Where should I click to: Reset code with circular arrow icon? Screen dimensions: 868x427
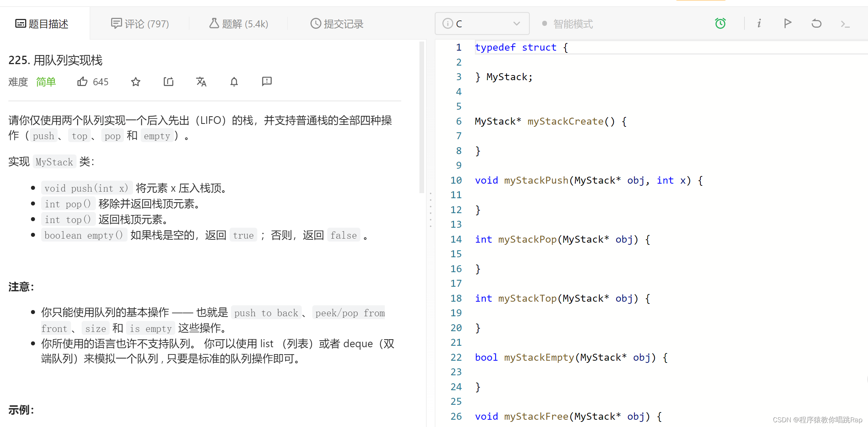[x=816, y=24]
